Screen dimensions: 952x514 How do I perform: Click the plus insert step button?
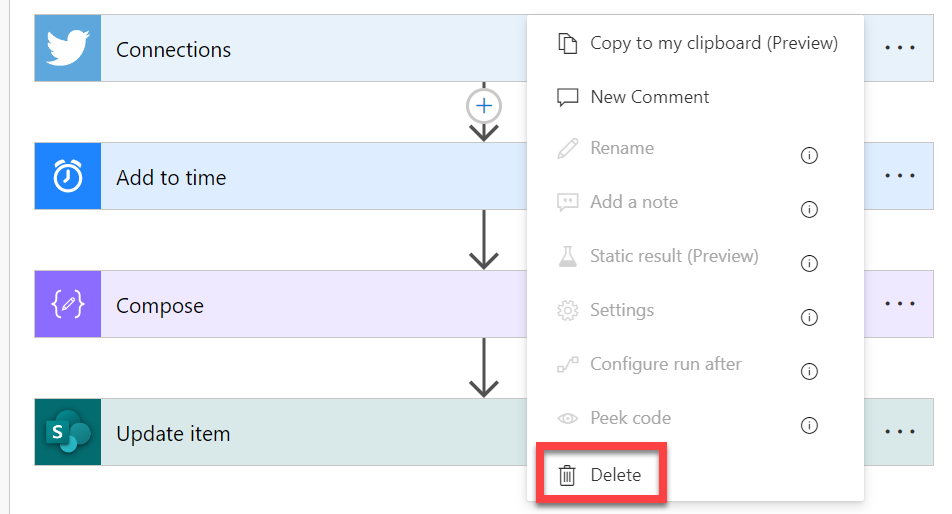pyautogui.click(x=484, y=105)
